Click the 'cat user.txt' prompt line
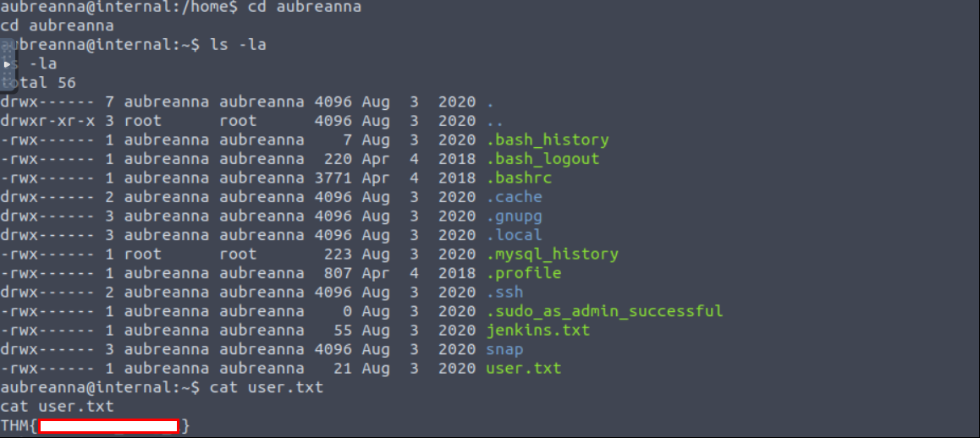This screenshot has width=980, height=438. (162, 387)
